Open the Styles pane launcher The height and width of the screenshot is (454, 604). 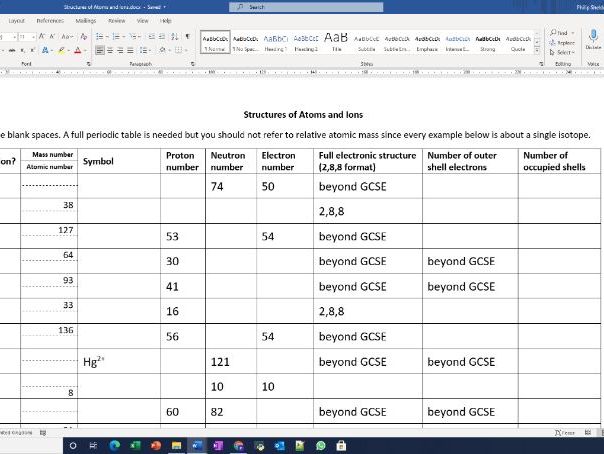coord(541,64)
